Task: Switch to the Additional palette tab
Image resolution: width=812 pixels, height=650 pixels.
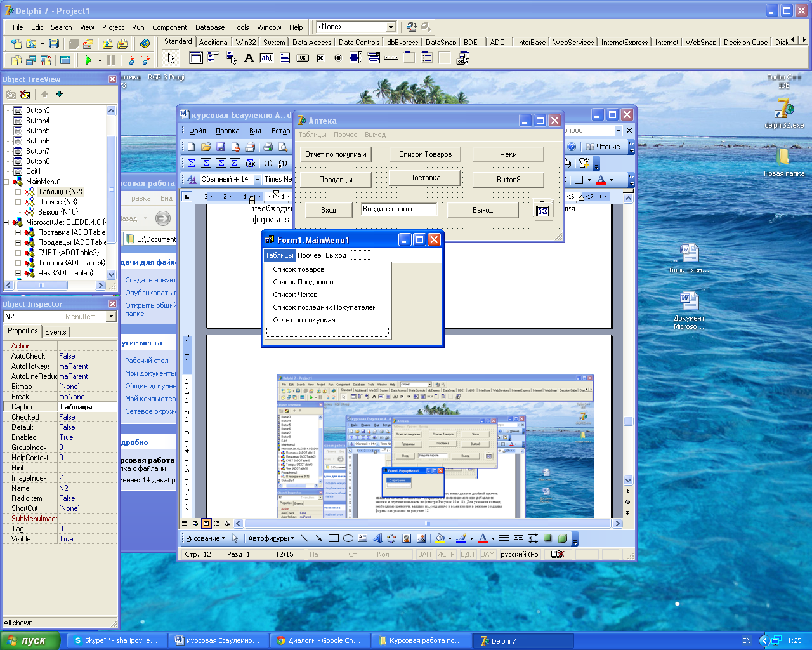Action: 214,43
